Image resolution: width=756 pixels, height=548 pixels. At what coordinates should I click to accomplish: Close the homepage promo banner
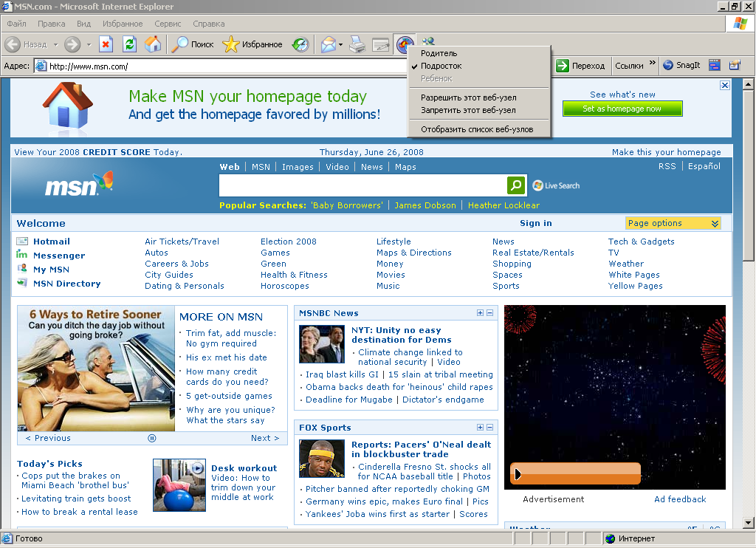coord(725,86)
